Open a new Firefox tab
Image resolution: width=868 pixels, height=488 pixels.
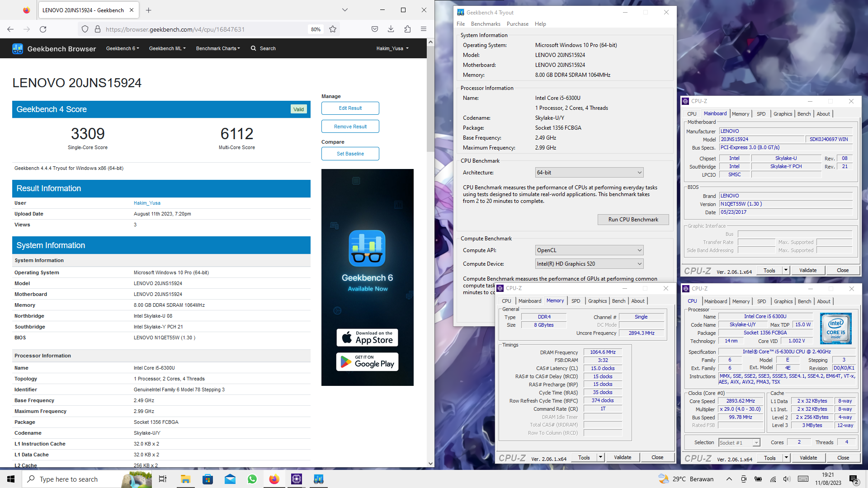point(149,10)
